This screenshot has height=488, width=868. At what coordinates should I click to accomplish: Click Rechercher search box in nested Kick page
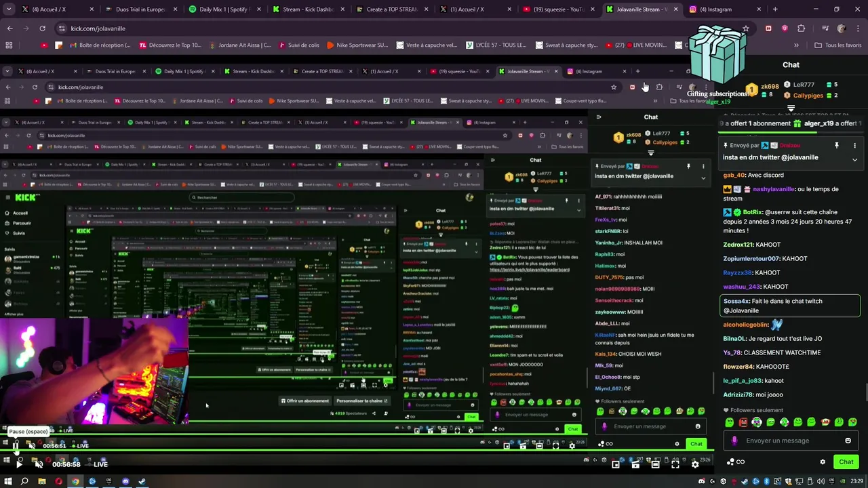click(241, 197)
